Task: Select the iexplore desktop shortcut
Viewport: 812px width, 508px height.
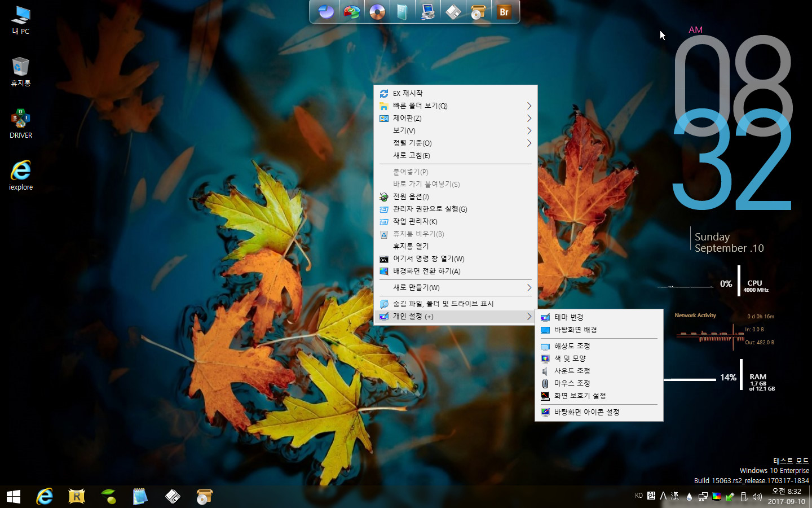Action: [21, 176]
